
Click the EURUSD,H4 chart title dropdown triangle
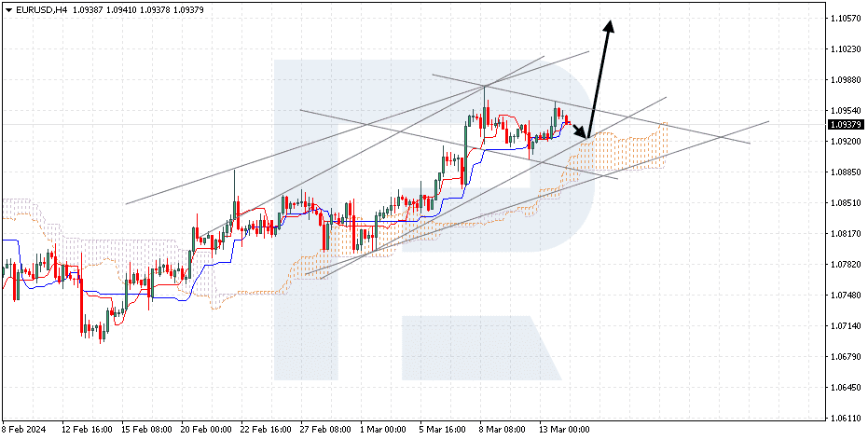pyautogui.click(x=8, y=10)
